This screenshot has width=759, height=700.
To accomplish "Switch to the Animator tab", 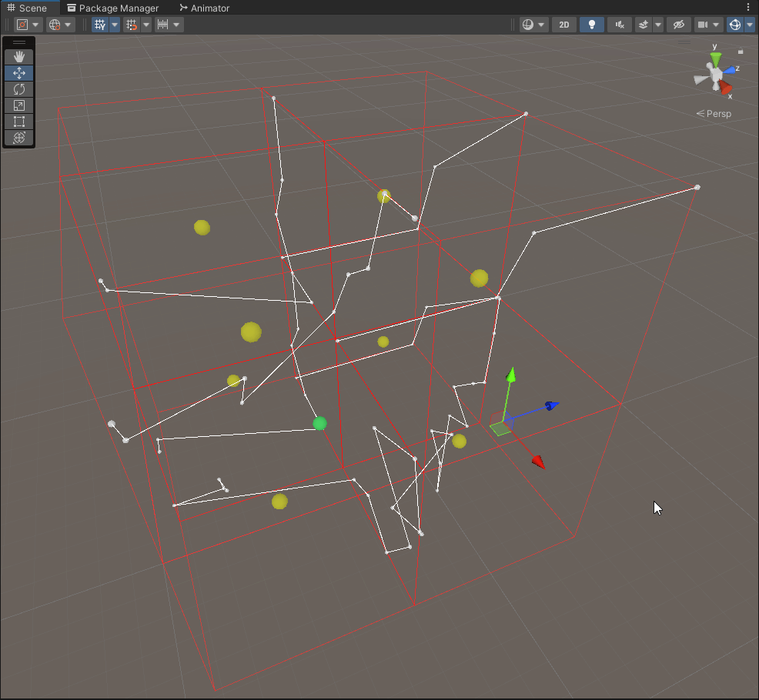I will click(x=205, y=8).
